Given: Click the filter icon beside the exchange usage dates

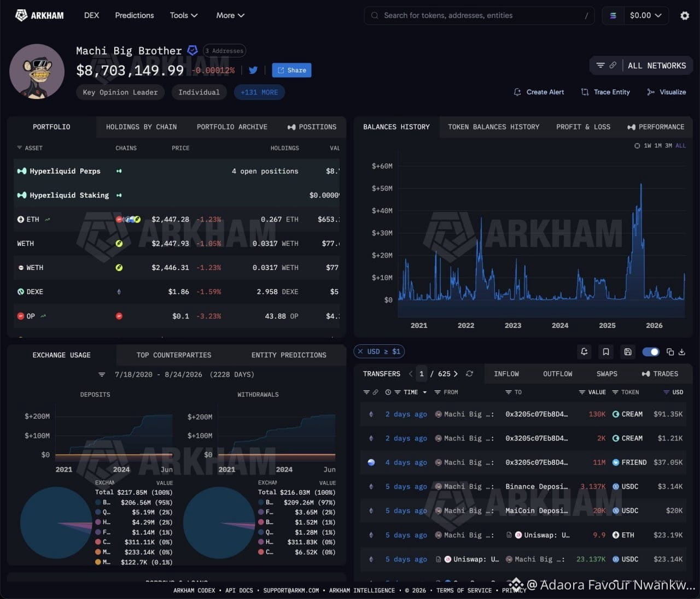Looking at the screenshot, I should (102, 375).
